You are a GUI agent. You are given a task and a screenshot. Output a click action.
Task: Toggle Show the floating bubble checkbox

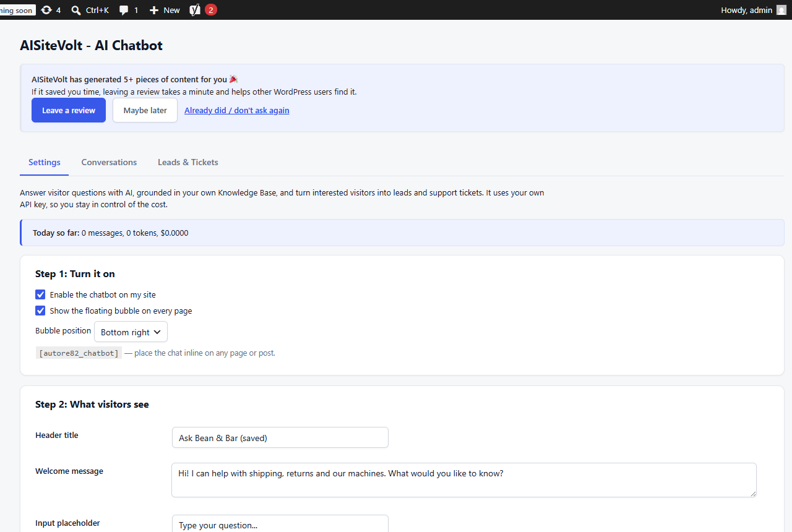click(40, 311)
